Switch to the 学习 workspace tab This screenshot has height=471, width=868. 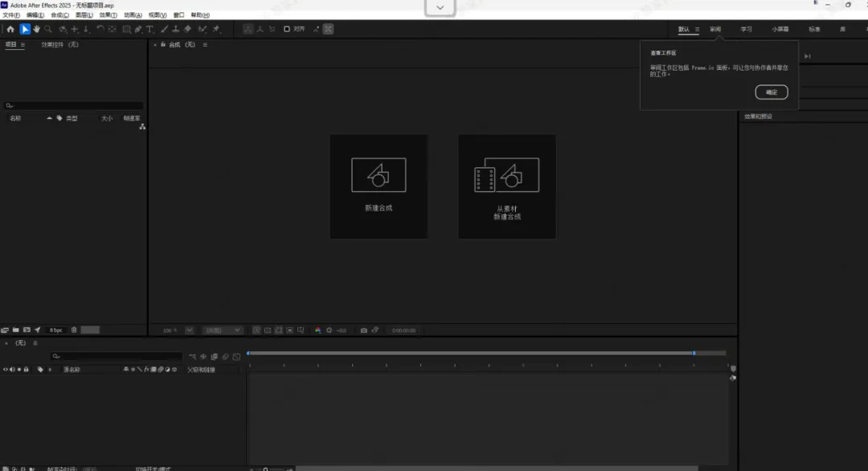746,28
